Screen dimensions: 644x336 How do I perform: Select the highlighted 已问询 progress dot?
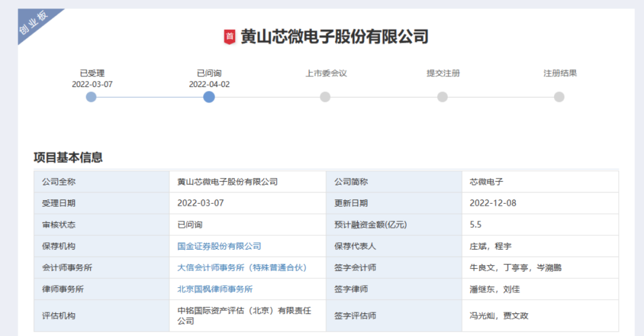[209, 97]
